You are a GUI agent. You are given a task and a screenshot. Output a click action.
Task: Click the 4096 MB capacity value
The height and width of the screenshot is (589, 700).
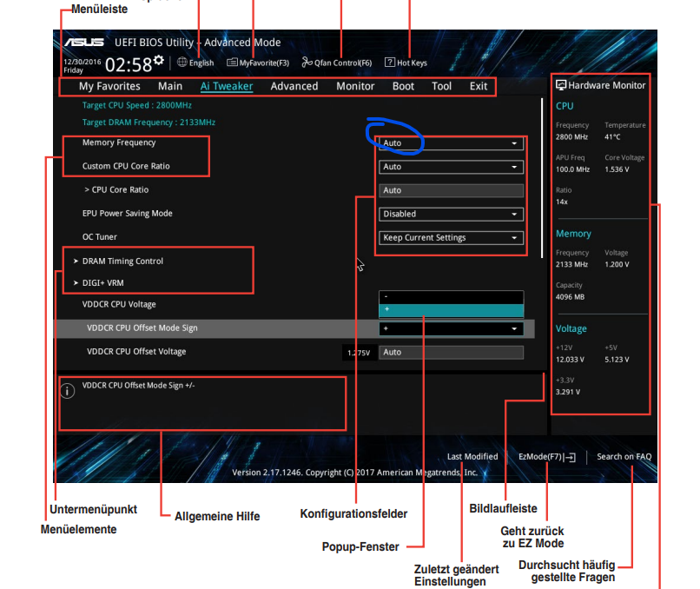pyautogui.click(x=570, y=297)
